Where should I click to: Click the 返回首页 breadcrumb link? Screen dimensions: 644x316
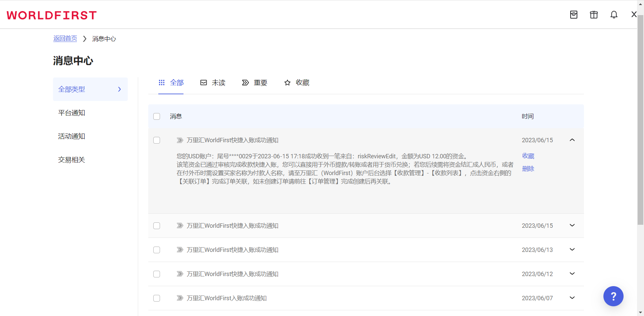65,39
